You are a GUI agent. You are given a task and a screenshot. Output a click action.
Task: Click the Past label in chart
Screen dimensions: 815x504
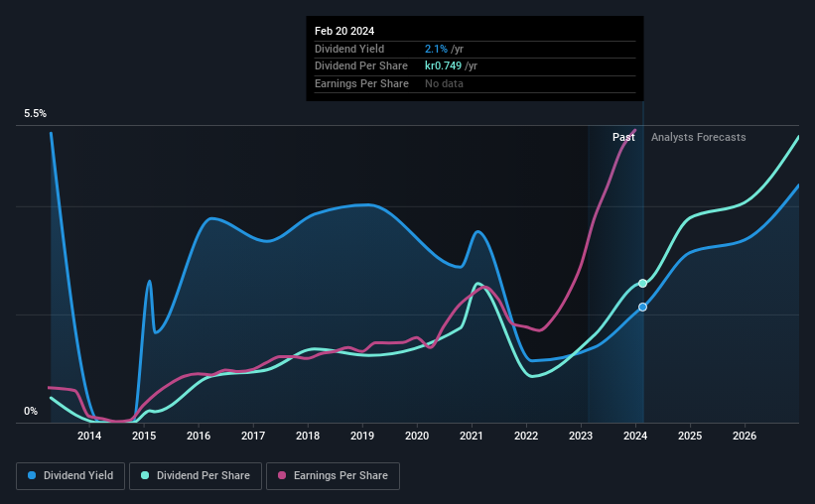tap(623, 137)
